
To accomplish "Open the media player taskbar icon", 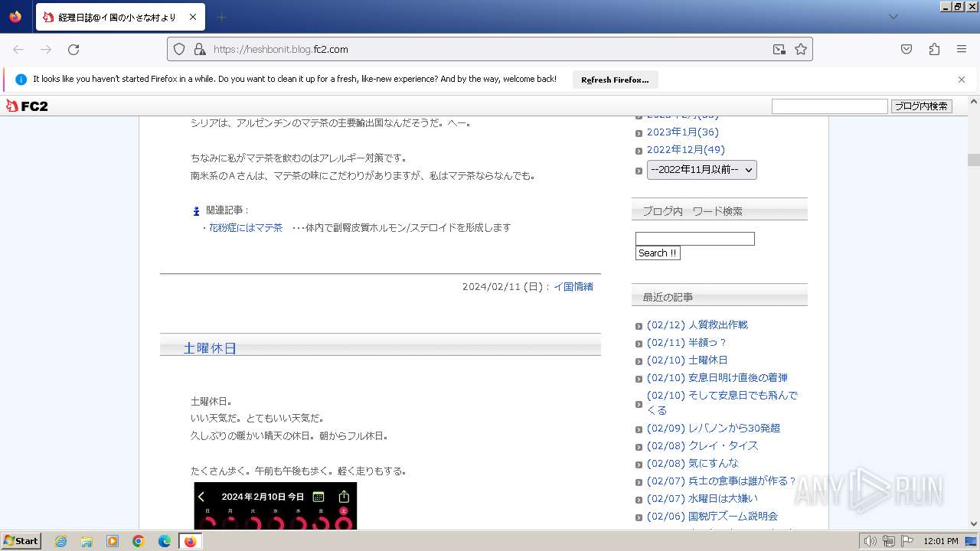I will click(113, 541).
